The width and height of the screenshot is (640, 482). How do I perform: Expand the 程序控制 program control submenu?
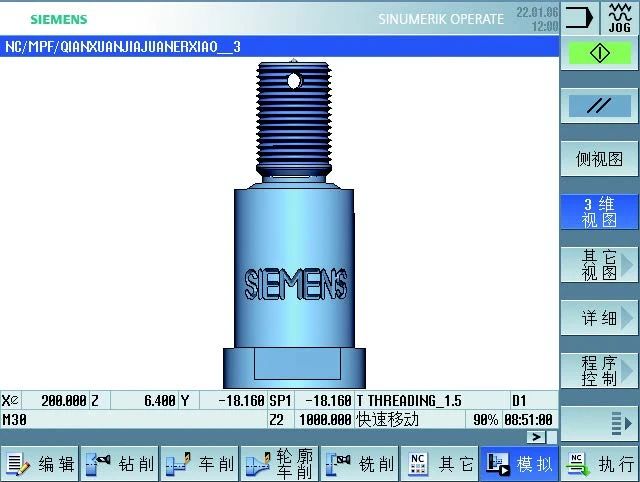click(x=599, y=371)
